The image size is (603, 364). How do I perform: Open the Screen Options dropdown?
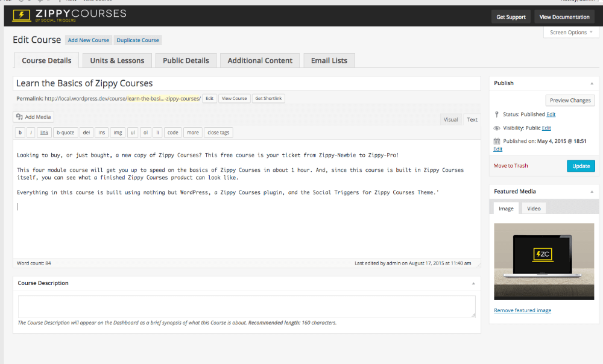coord(571,33)
